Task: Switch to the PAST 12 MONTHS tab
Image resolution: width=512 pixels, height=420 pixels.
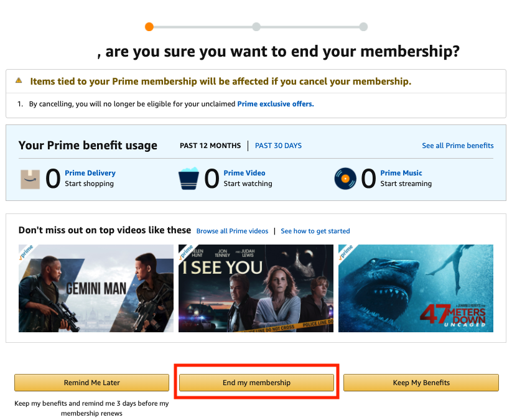Action: pos(210,146)
